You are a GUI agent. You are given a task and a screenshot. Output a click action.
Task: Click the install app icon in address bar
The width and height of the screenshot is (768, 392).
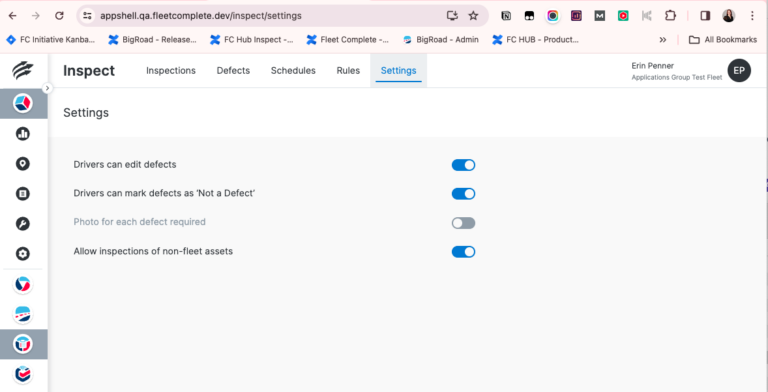452,16
